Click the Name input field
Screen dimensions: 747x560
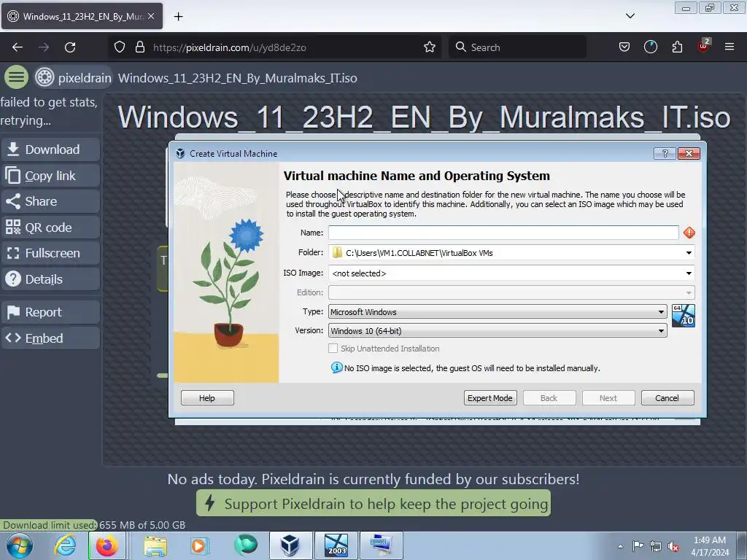503,233
